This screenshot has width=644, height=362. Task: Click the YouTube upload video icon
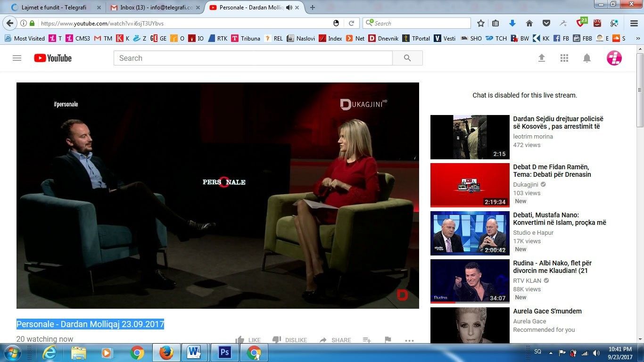tap(542, 58)
